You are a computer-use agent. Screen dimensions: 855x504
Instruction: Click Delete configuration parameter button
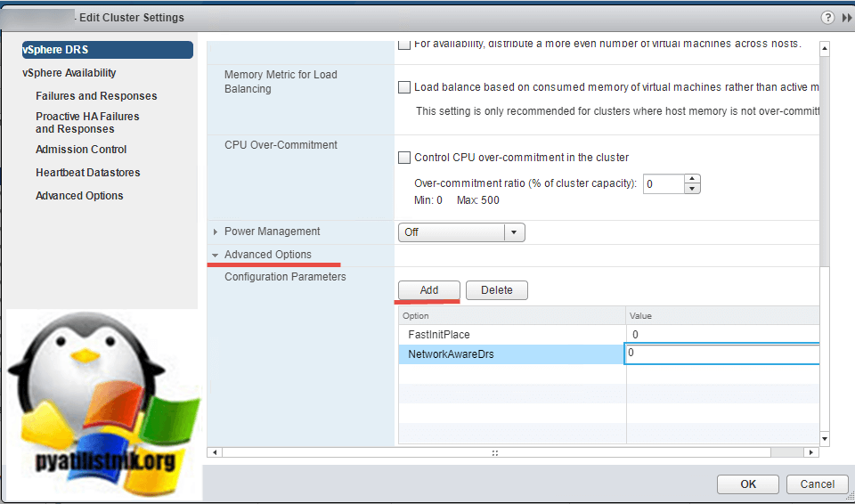pyautogui.click(x=497, y=290)
